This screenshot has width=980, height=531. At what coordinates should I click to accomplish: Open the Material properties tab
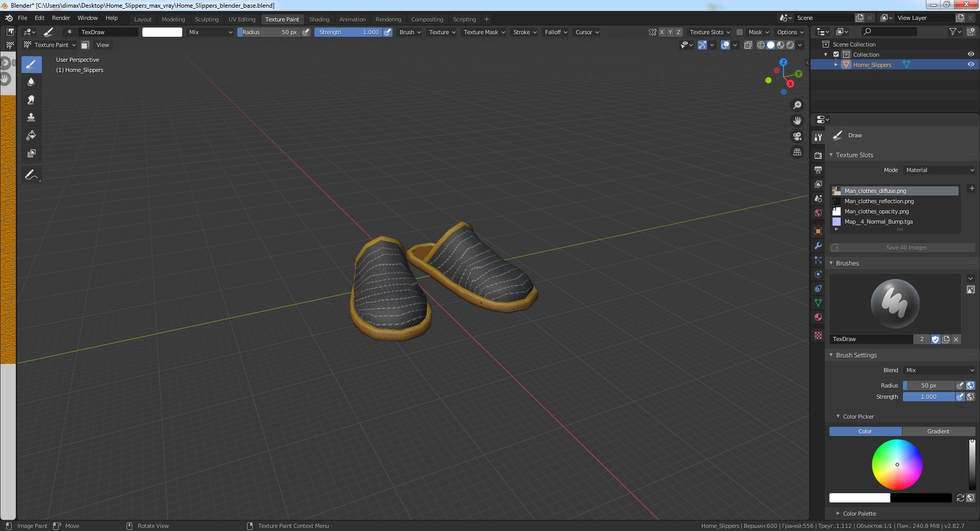tap(818, 317)
